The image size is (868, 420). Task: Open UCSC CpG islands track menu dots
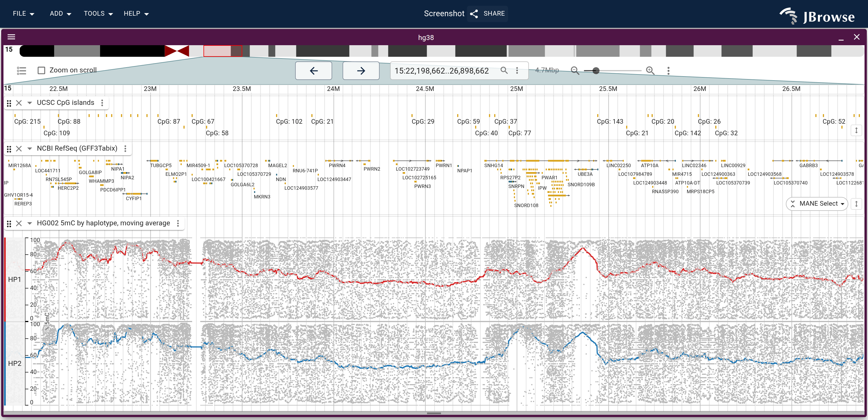[102, 103]
